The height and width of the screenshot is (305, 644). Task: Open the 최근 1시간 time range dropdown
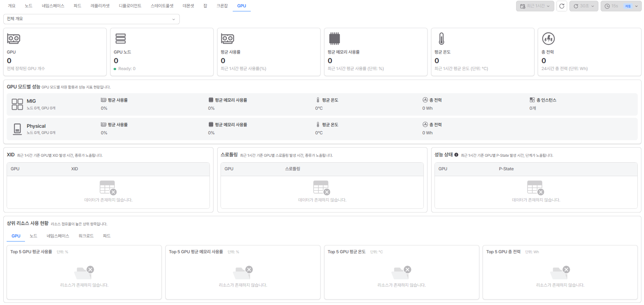[535, 6]
